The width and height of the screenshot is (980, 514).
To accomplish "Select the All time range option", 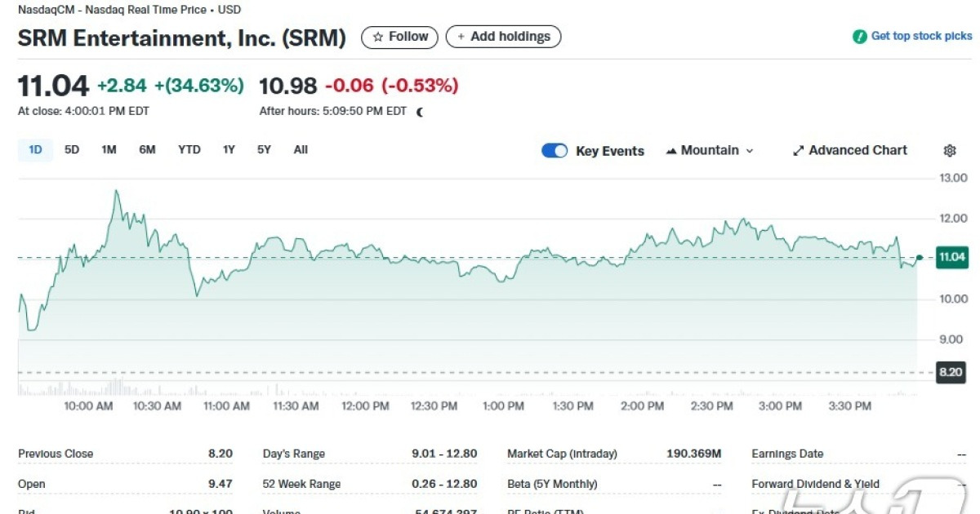I will (300, 149).
